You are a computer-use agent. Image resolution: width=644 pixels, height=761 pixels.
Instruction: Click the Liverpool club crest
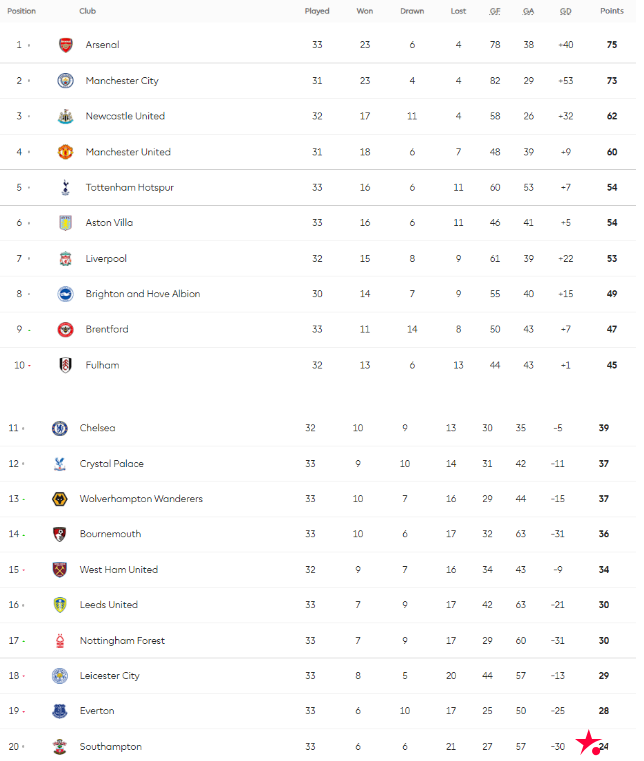tap(66, 259)
